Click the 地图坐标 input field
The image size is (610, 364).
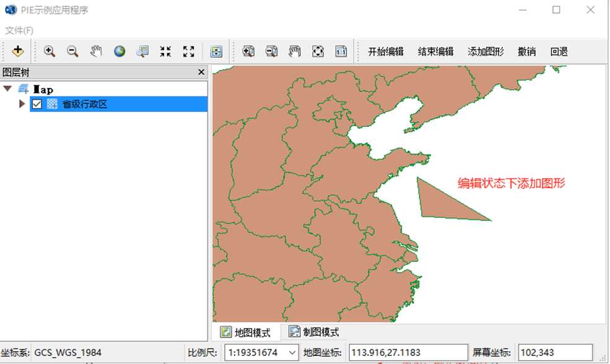coord(408,352)
